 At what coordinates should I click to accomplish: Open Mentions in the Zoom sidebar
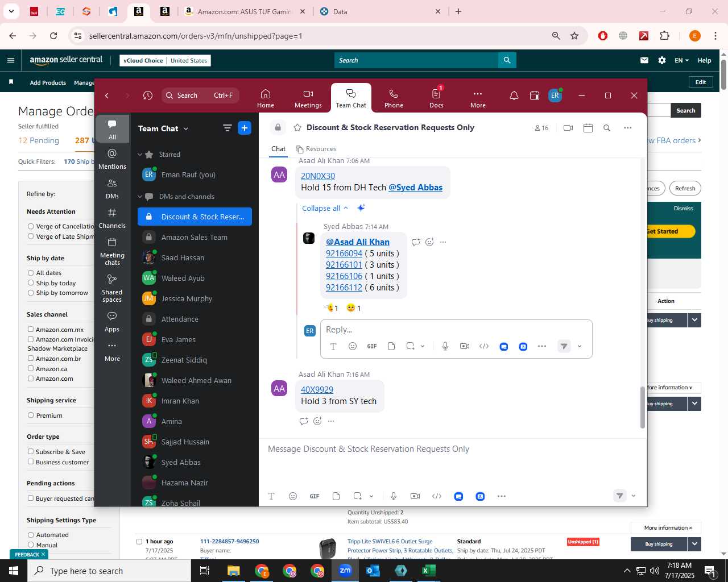click(112, 159)
